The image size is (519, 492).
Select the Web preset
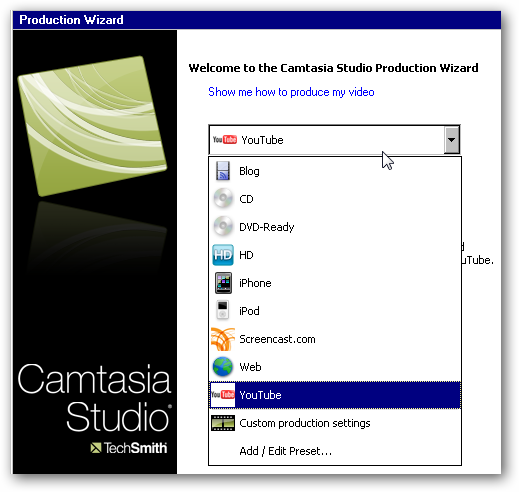335,367
